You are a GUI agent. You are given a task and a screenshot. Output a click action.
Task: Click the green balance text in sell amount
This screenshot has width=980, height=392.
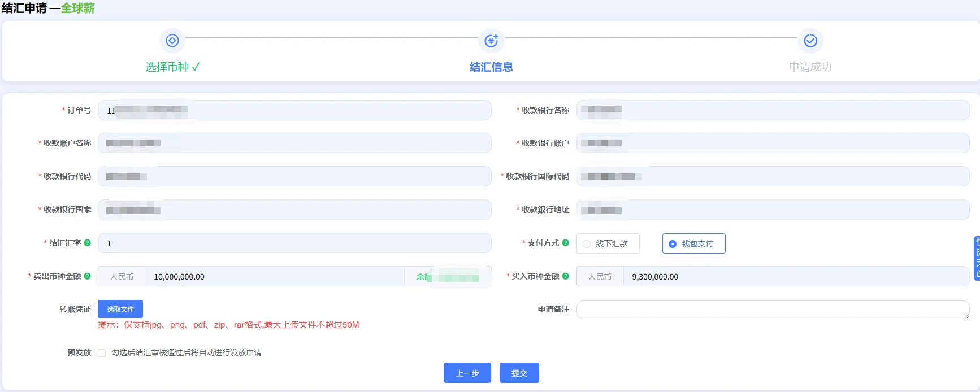448,277
